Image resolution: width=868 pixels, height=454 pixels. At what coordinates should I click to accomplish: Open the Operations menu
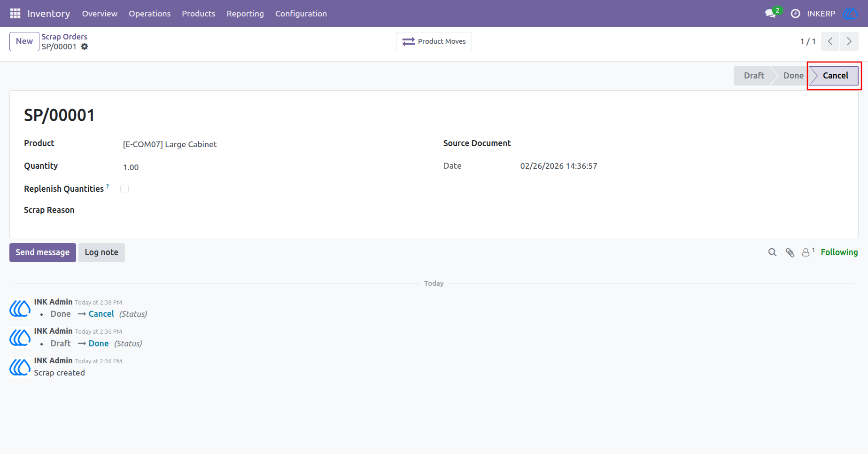tap(150, 14)
